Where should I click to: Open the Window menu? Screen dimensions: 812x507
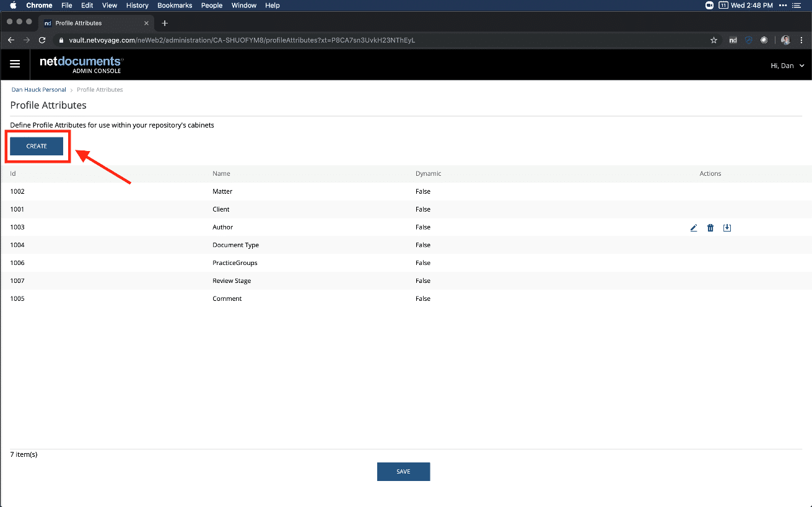(x=244, y=6)
